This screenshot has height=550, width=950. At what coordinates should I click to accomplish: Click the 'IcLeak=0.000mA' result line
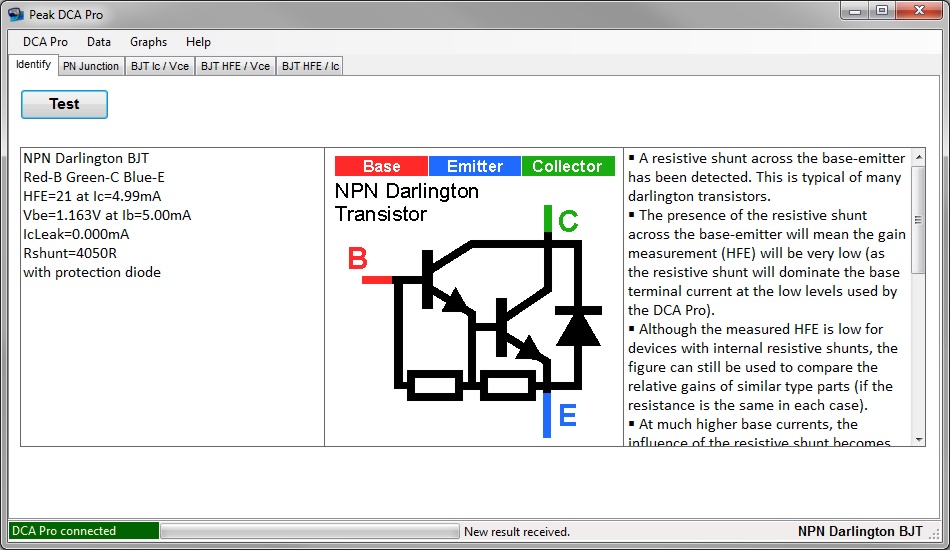pos(76,234)
